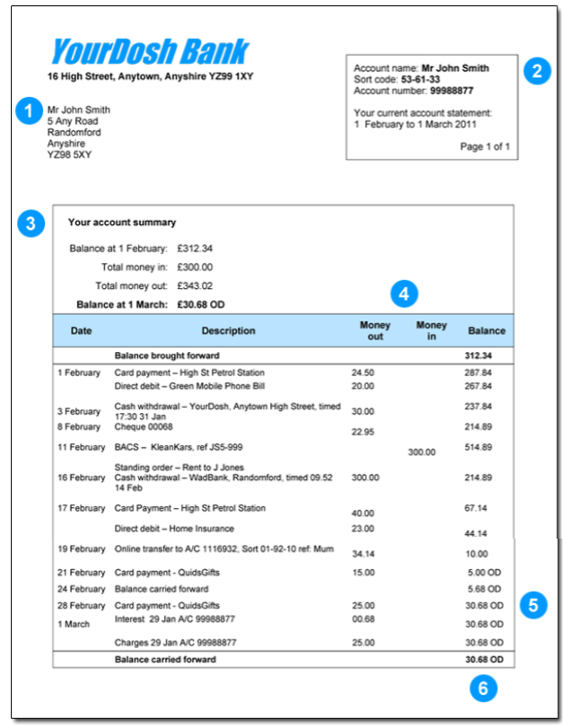Click the Page 1 of 1 indicator
Viewport: 569px width, 728px height.
point(485,145)
